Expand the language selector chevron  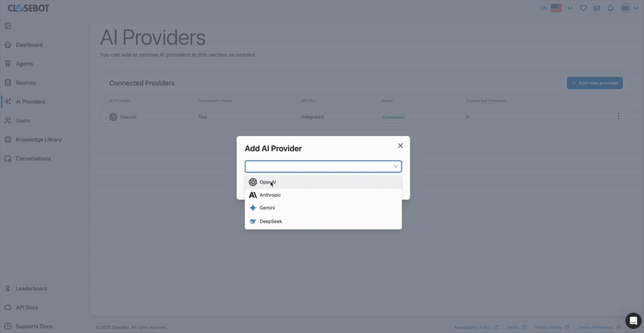click(570, 8)
